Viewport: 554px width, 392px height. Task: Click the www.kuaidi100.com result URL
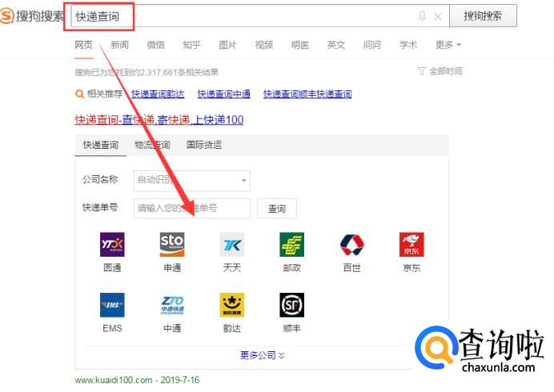tap(114, 380)
